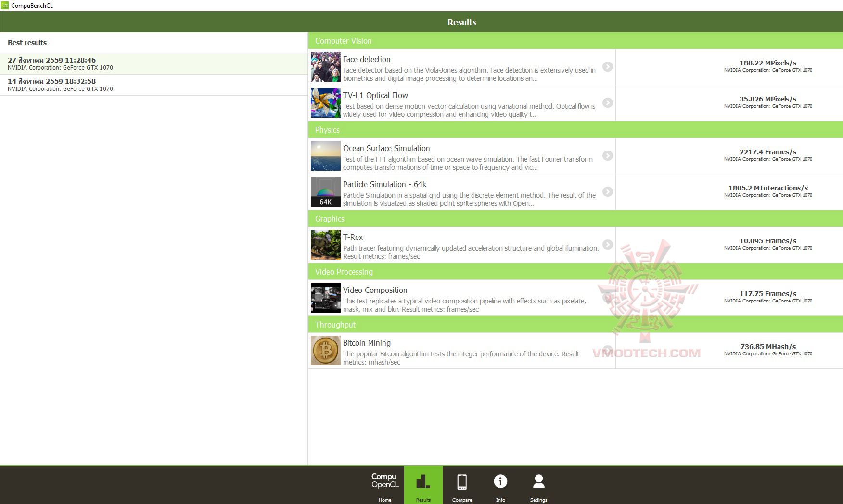Click the Best results heading

27,43
